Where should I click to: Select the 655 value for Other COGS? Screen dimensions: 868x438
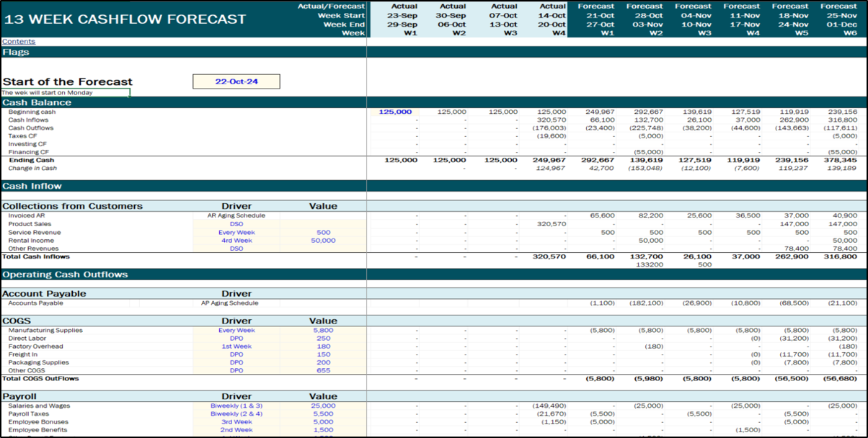[x=323, y=370]
